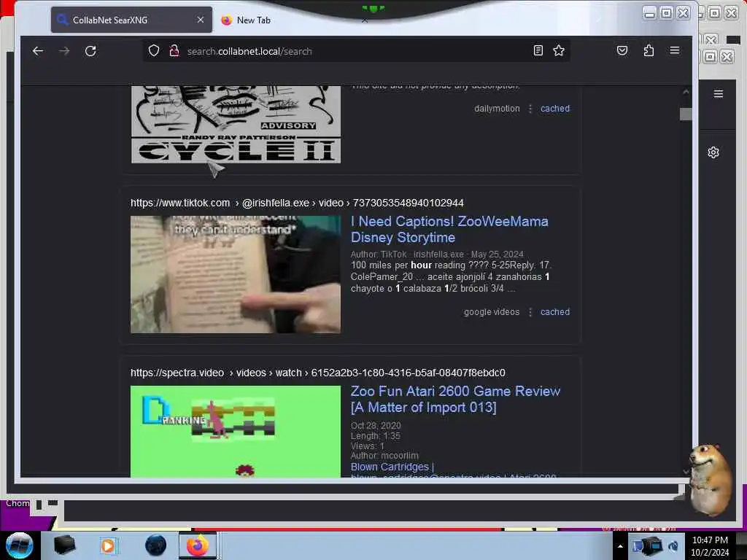
Task: Click the address bar URL field
Action: [357, 51]
